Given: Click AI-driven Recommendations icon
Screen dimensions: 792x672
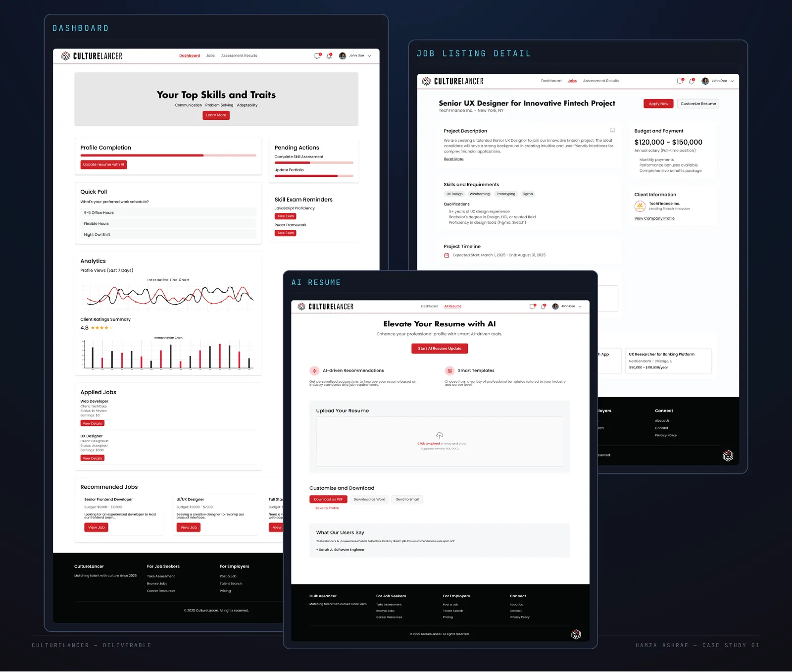Looking at the screenshot, I should (x=314, y=370).
